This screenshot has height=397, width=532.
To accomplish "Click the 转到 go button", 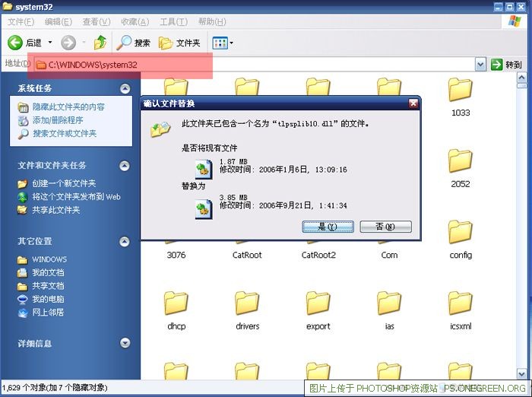I will (x=506, y=65).
